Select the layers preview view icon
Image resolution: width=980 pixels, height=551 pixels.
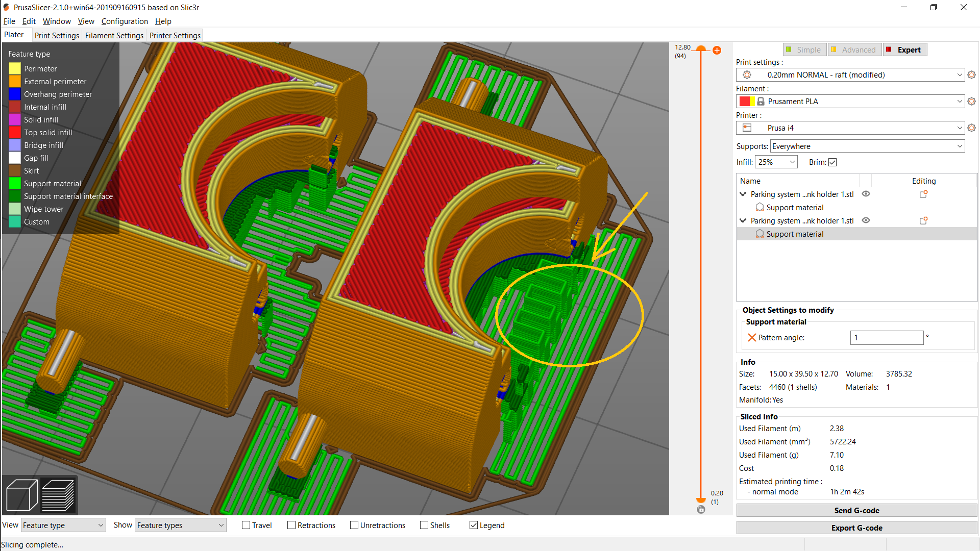pos(58,495)
